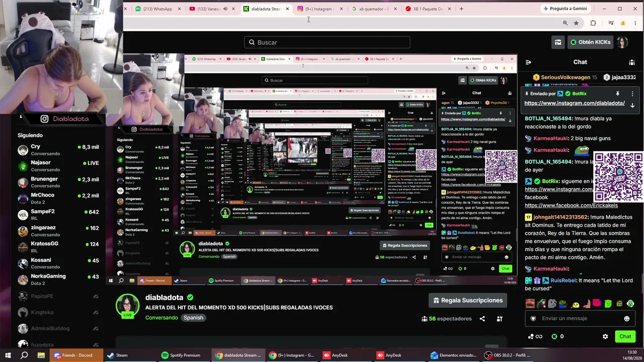Screen dimensions: 644x362
Task: Open a new browser tab
Action: tap(461, 9)
